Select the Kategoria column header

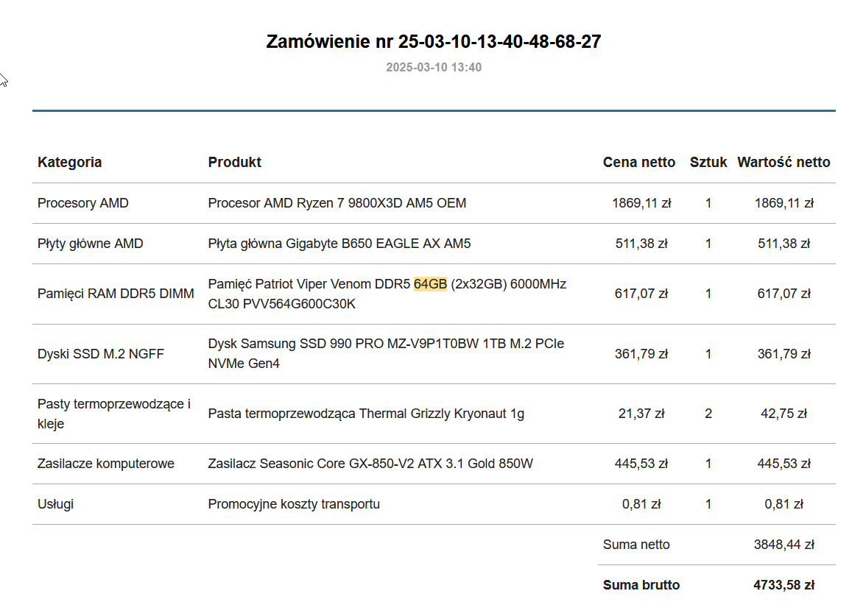(69, 162)
